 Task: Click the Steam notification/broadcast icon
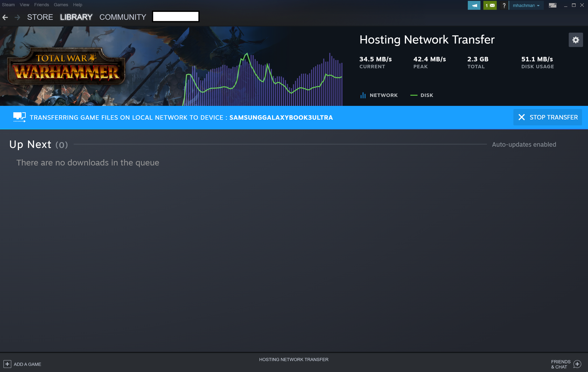[474, 5]
